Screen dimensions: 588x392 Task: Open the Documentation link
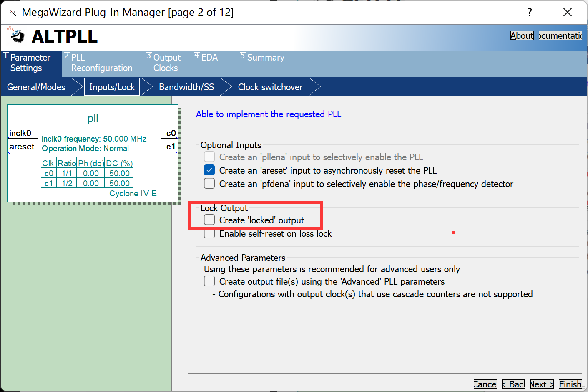tap(560, 36)
